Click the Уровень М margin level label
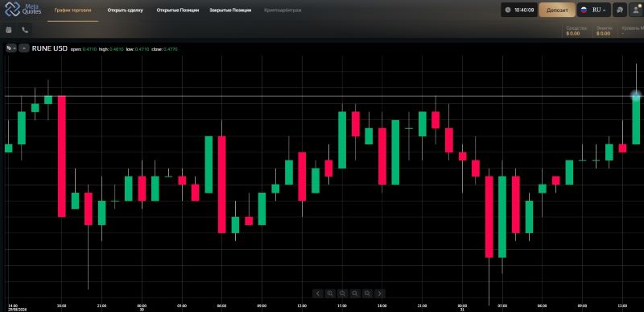 click(x=633, y=28)
